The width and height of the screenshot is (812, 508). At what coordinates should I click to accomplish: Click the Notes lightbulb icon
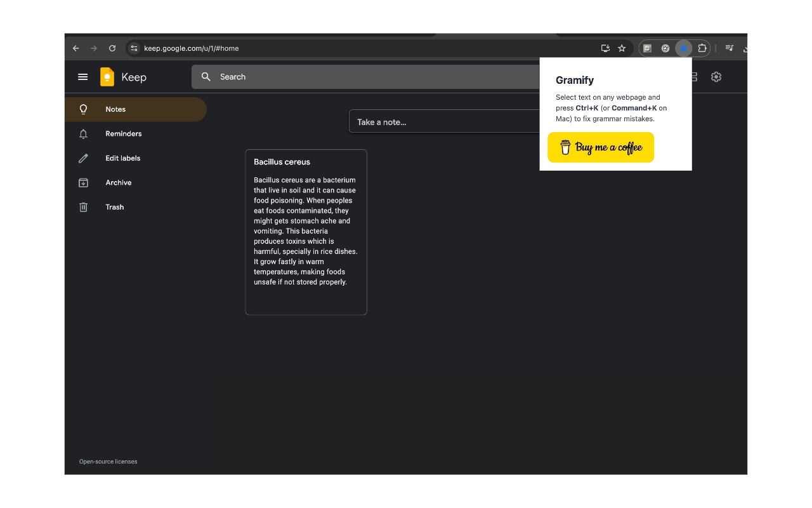(x=83, y=109)
